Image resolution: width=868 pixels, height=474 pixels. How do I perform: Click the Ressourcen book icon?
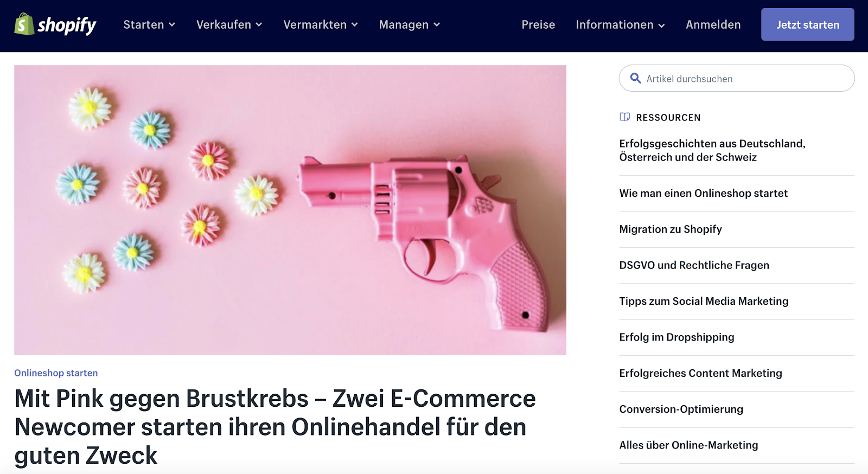coord(625,117)
